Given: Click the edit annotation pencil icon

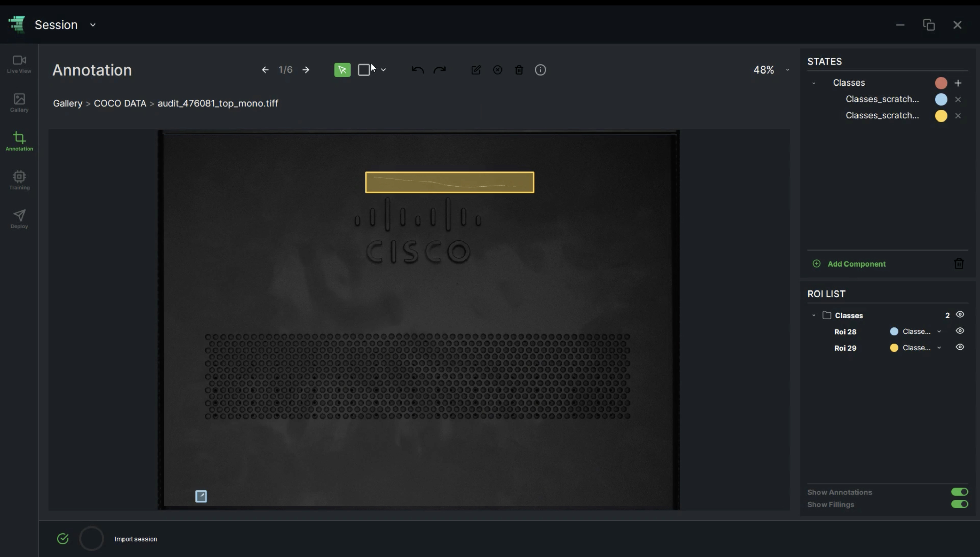Looking at the screenshot, I should tap(476, 70).
